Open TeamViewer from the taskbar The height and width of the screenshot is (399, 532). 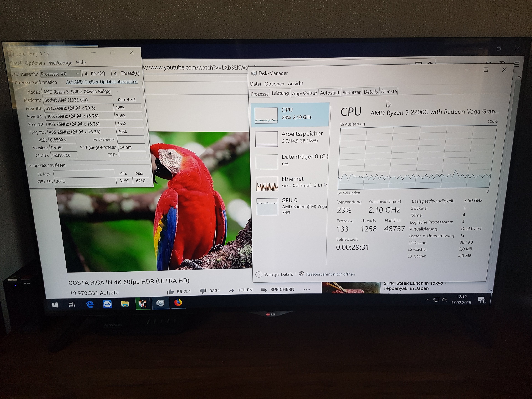(107, 305)
